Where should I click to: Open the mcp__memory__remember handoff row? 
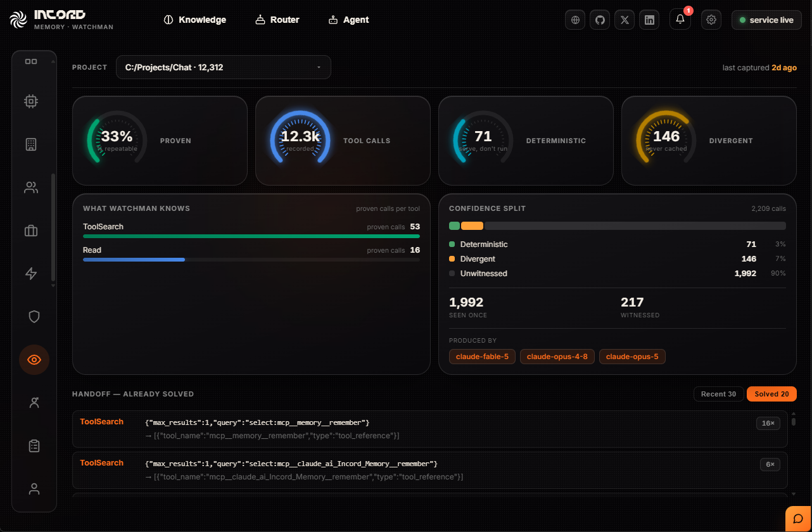pyautogui.click(x=430, y=429)
